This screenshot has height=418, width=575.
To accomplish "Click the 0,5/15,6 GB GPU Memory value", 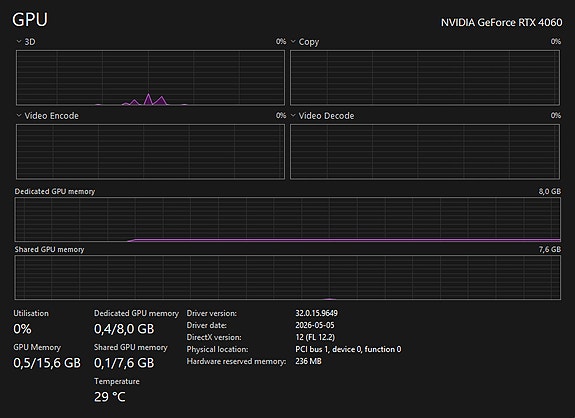I will (47, 363).
